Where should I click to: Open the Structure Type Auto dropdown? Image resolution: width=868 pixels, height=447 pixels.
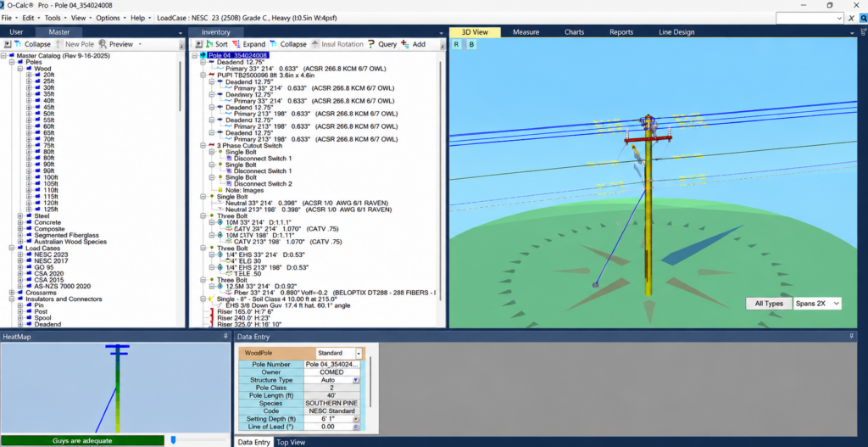[356, 381]
